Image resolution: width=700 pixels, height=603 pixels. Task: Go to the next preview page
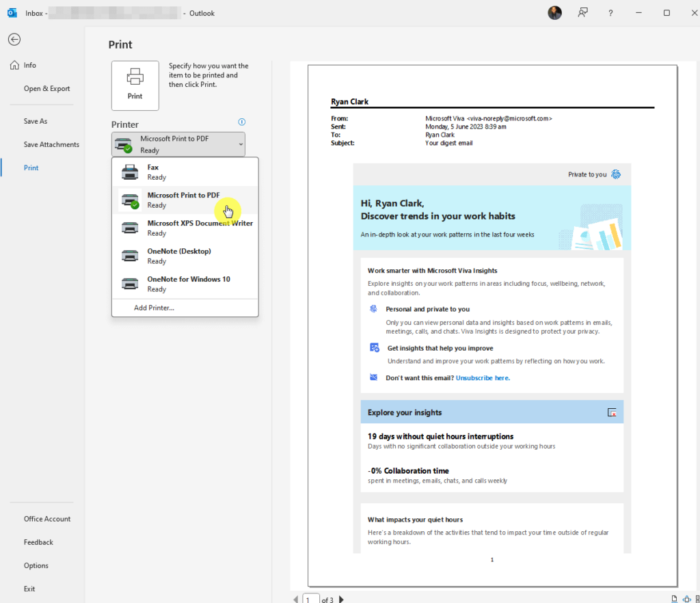click(341, 600)
